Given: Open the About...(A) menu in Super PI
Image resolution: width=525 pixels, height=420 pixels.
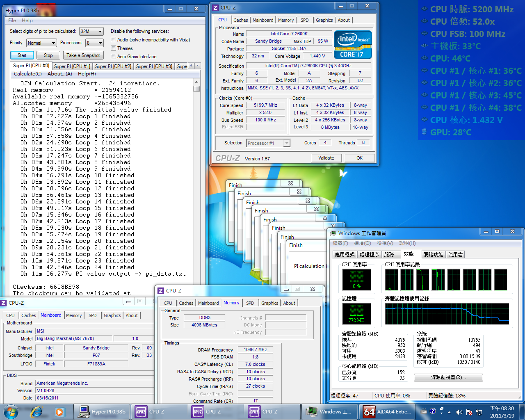Looking at the screenshot, I should click(x=59, y=73).
